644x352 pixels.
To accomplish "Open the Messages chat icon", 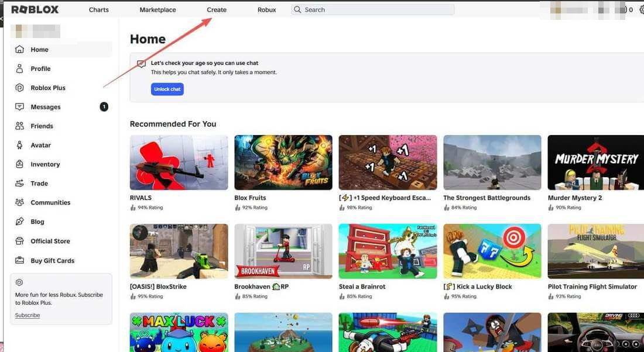I will pyautogui.click(x=19, y=106).
